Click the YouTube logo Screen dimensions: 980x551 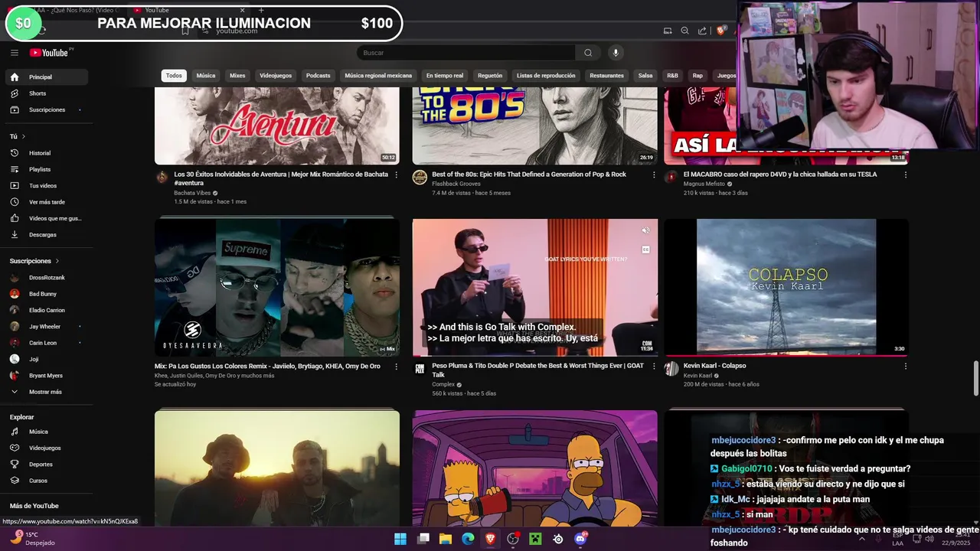click(50, 53)
